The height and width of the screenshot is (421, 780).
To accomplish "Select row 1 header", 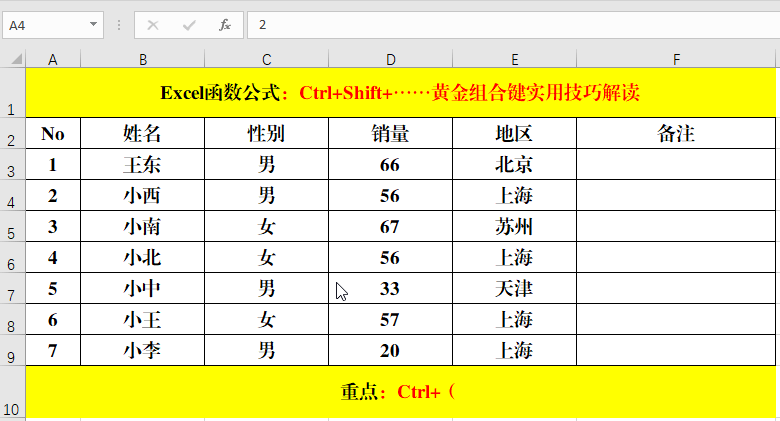I will click(x=12, y=93).
